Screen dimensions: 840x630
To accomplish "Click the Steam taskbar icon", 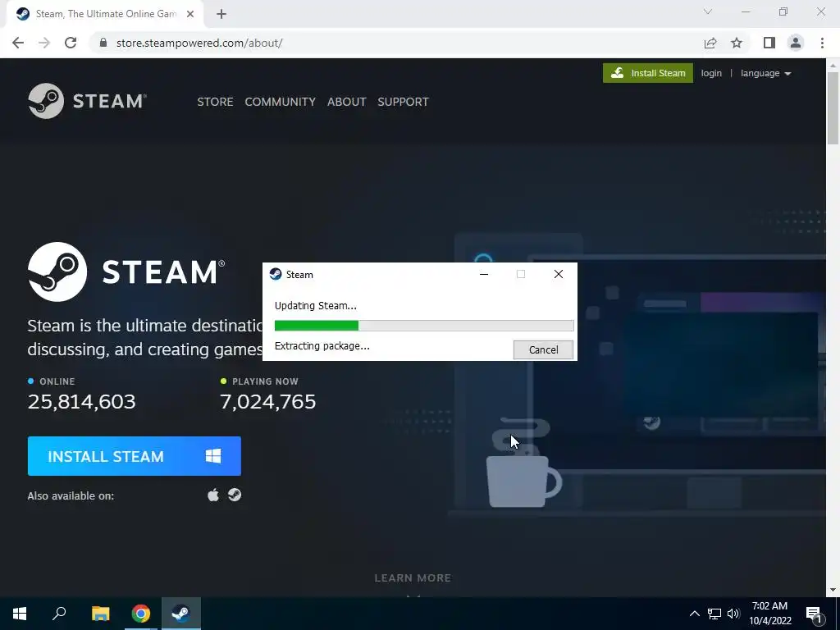I will [x=181, y=614].
